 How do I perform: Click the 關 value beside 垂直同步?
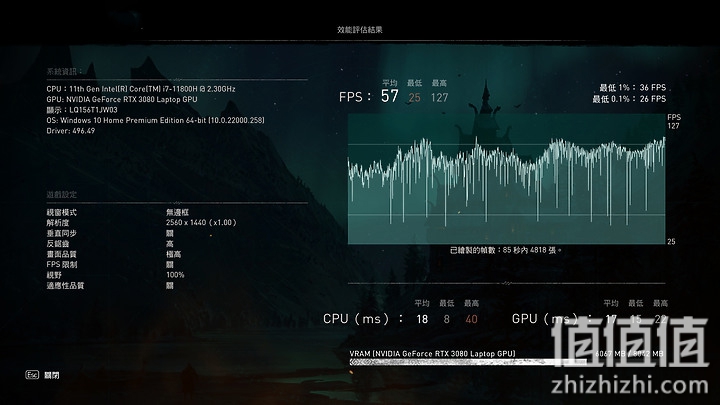(170, 233)
